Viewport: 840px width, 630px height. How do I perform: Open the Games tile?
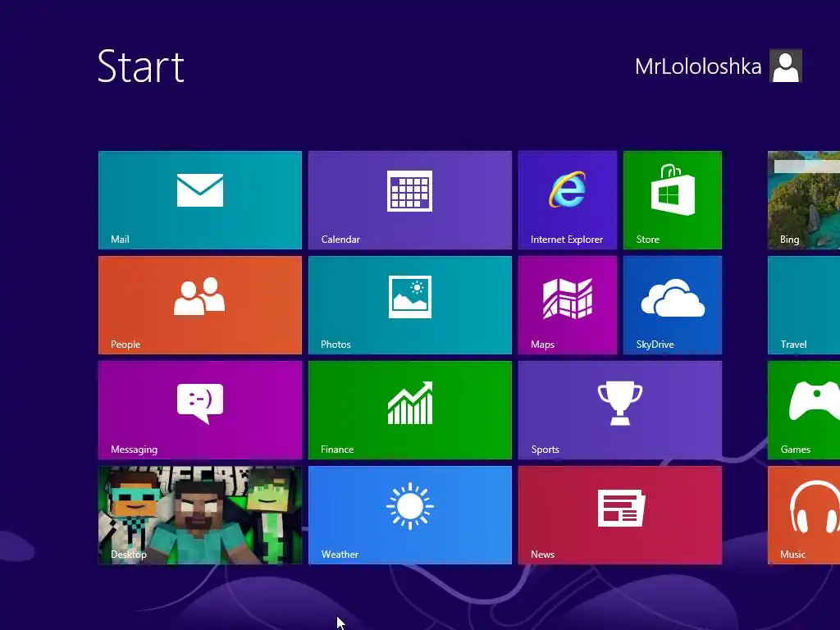804,410
